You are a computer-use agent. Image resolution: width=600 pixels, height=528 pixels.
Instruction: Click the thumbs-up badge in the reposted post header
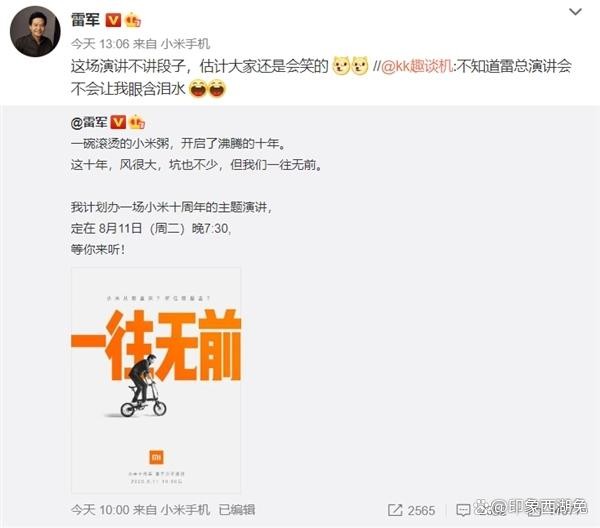point(137,122)
